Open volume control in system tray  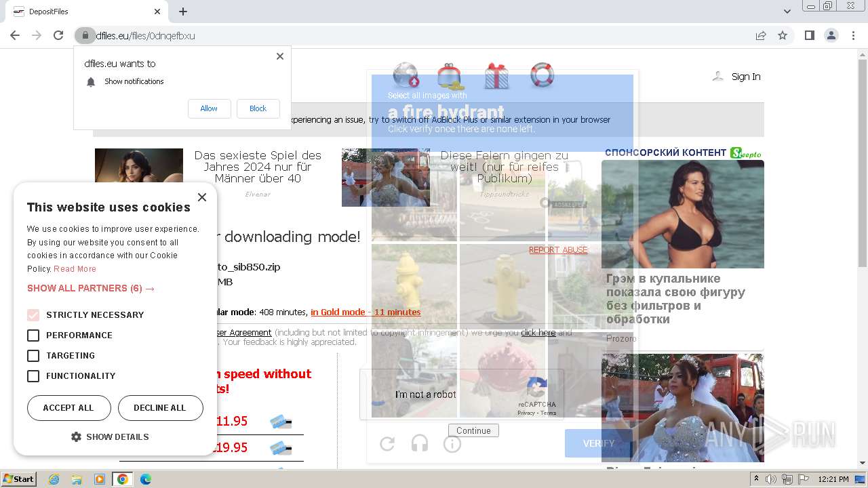(771, 479)
